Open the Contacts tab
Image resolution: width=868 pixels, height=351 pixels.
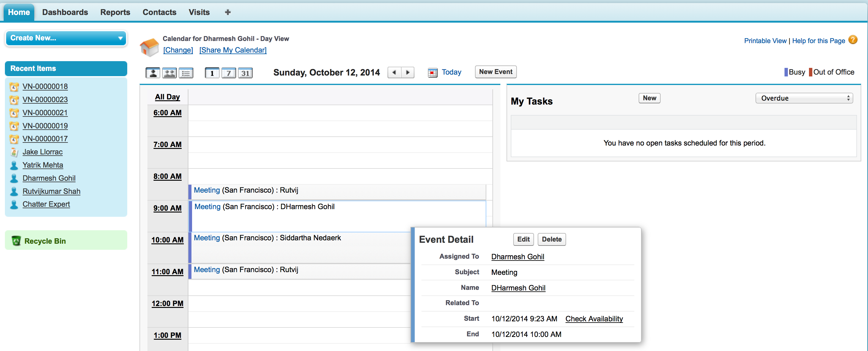pos(159,13)
